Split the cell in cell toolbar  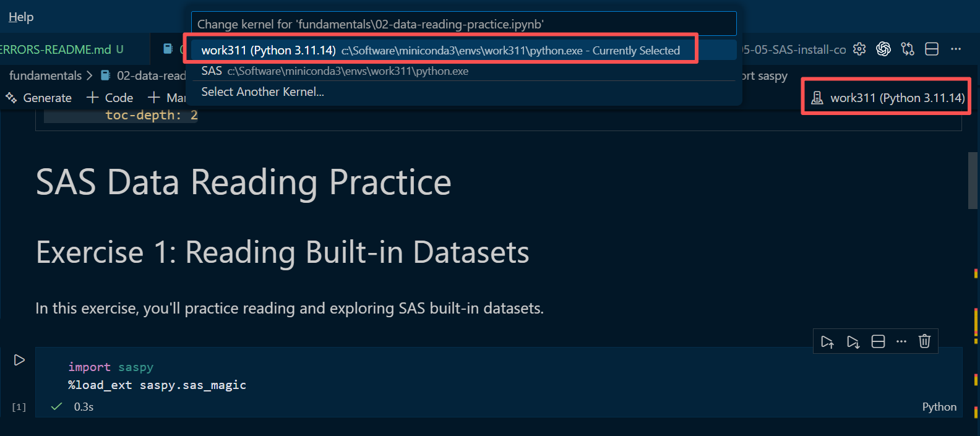coord(878,342)
